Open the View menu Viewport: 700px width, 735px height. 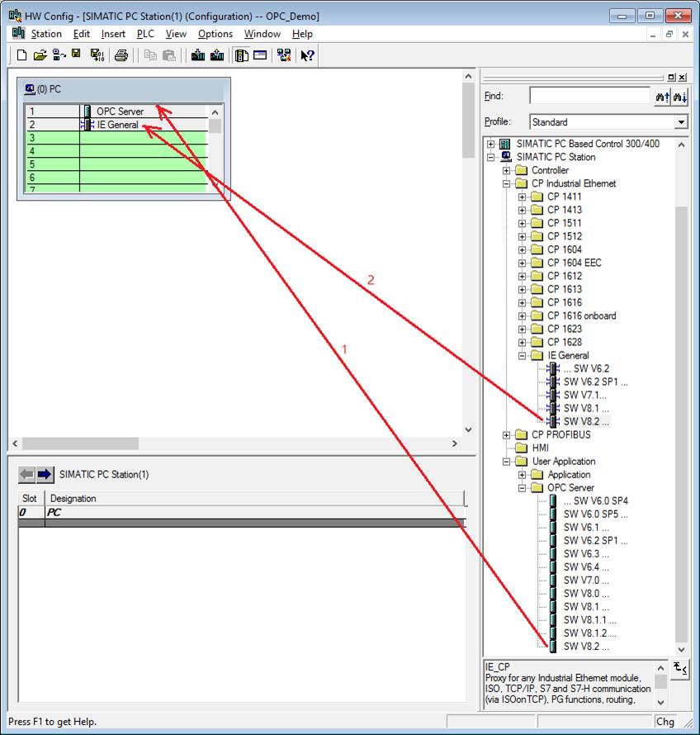coord(176,34)
